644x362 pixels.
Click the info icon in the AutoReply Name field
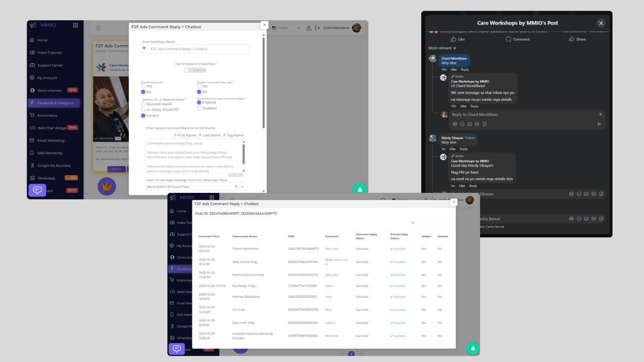point(144,48)
